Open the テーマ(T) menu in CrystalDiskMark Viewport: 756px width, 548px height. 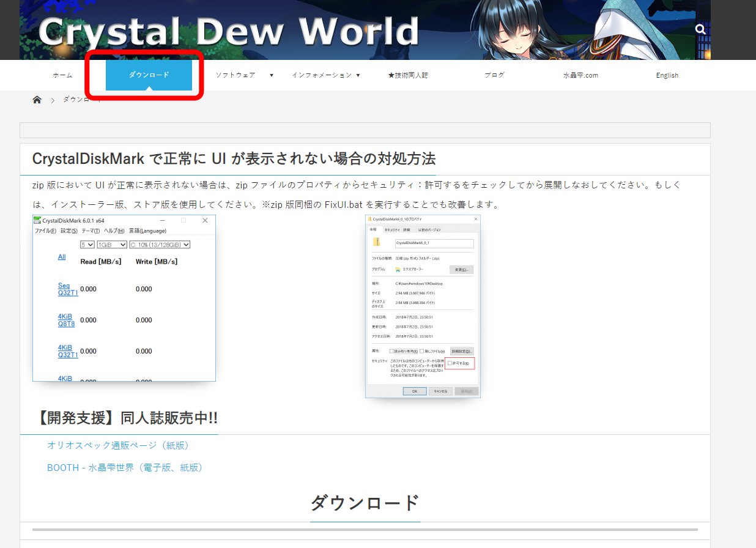[91, 231]
